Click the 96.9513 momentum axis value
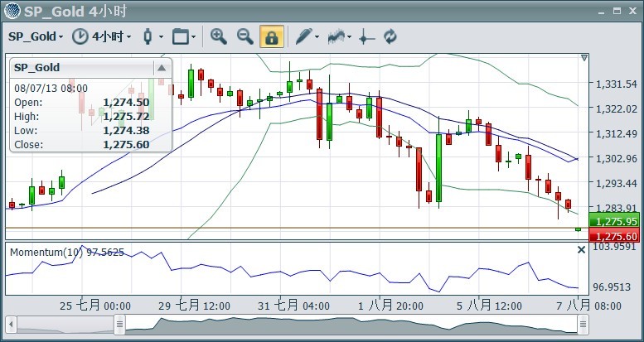644x342 pixels. point(612,287)
